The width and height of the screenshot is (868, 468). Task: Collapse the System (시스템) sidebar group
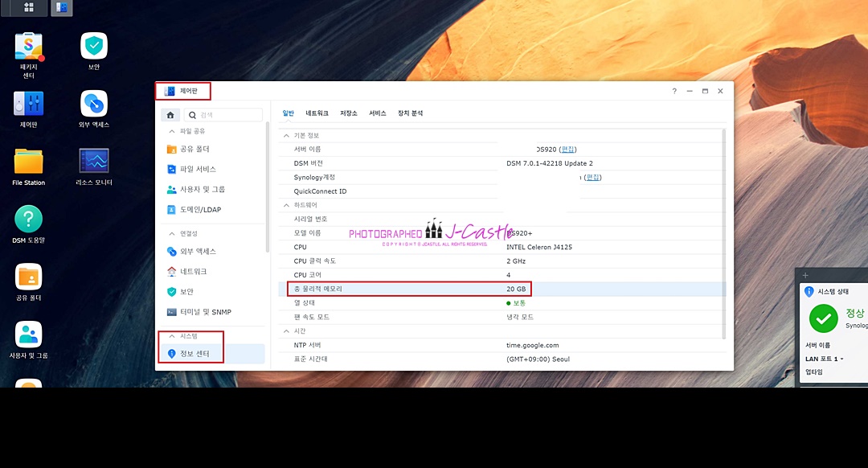tap(172, 336)
